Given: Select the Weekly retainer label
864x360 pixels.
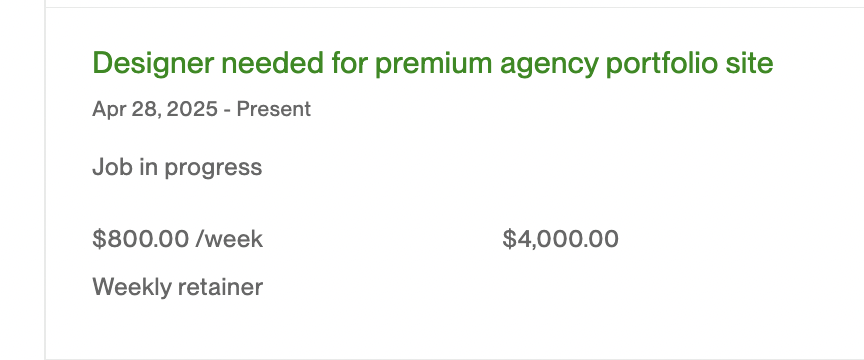Looking at the screenshot, I should pos(177,287).
